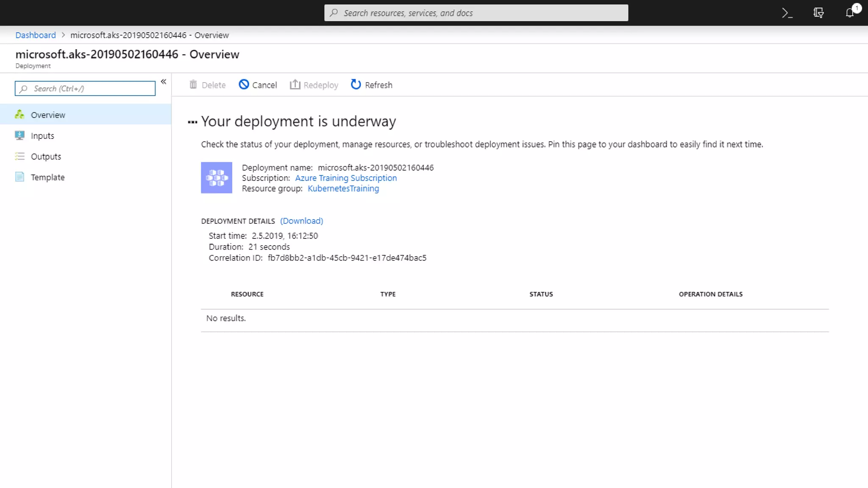Screen dimensions: 868x488
Task: Open Azure Training Subscription link
Action: tap(346, 178)
